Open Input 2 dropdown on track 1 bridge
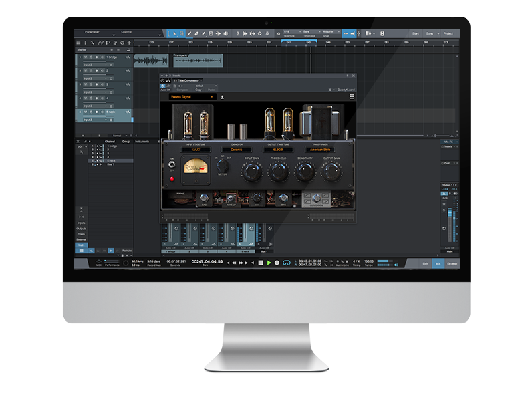This screenshot has width=532, height=399. click(95, 65)
